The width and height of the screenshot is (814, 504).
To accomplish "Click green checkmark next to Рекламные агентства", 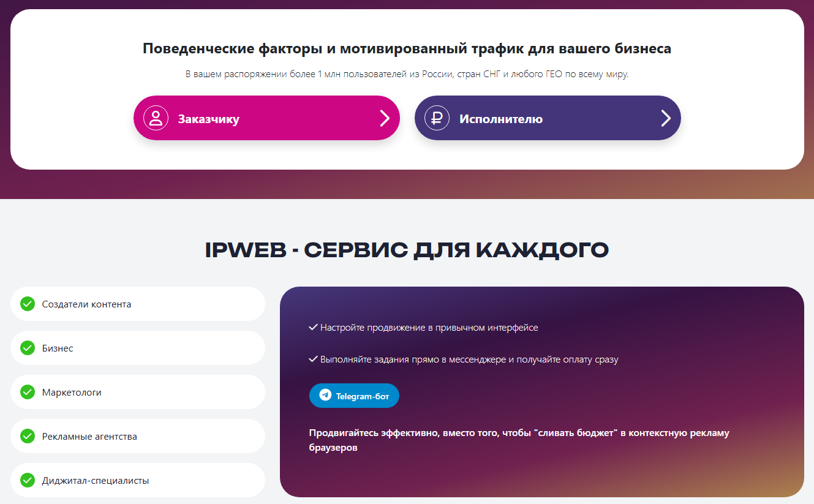I will 28,436.
